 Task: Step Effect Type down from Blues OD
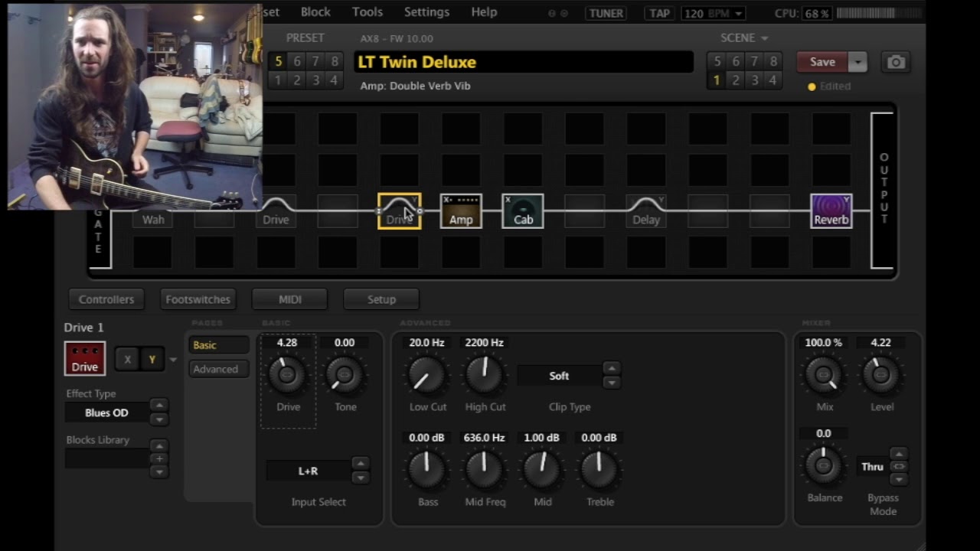pyautogui.click(x=158, y=419)
